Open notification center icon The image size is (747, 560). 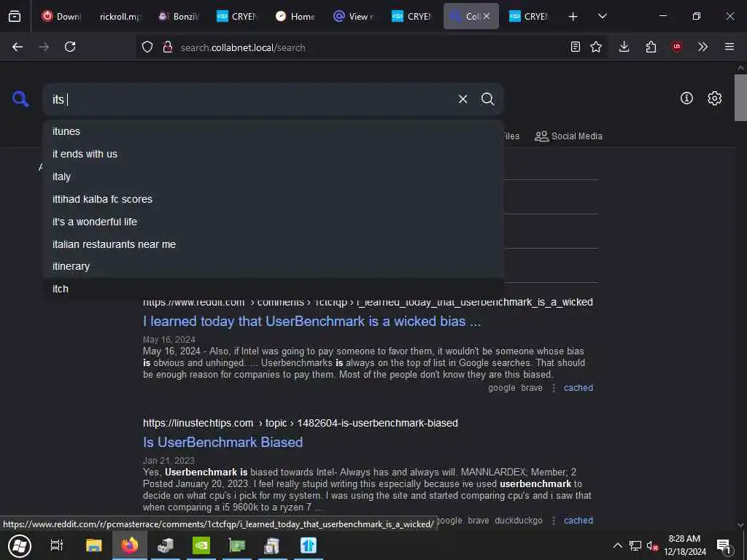point(724,546)
